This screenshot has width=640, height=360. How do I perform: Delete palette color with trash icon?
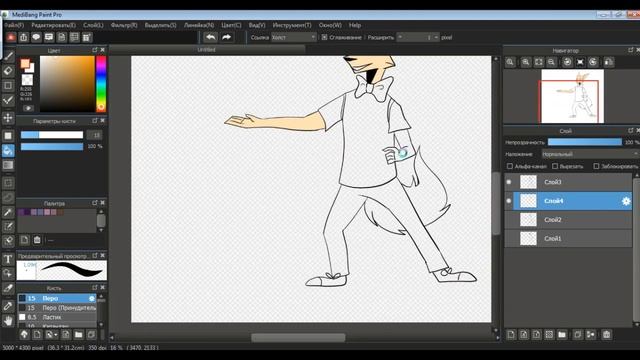[x=37, y=240]
